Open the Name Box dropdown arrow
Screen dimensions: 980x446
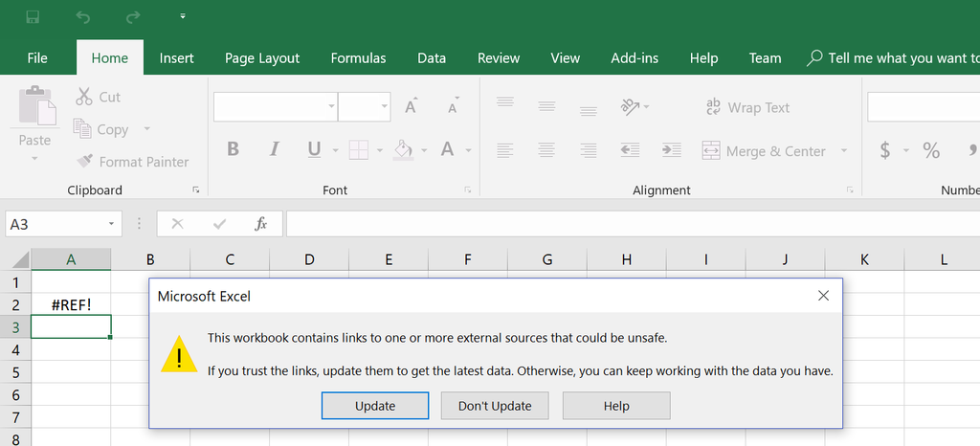[111, 224]
